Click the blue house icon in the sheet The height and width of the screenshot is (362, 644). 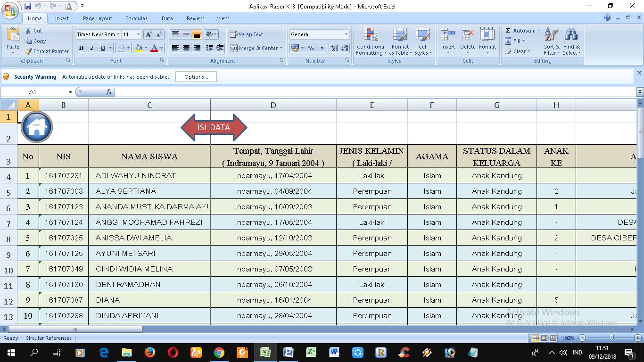(37, 127)
